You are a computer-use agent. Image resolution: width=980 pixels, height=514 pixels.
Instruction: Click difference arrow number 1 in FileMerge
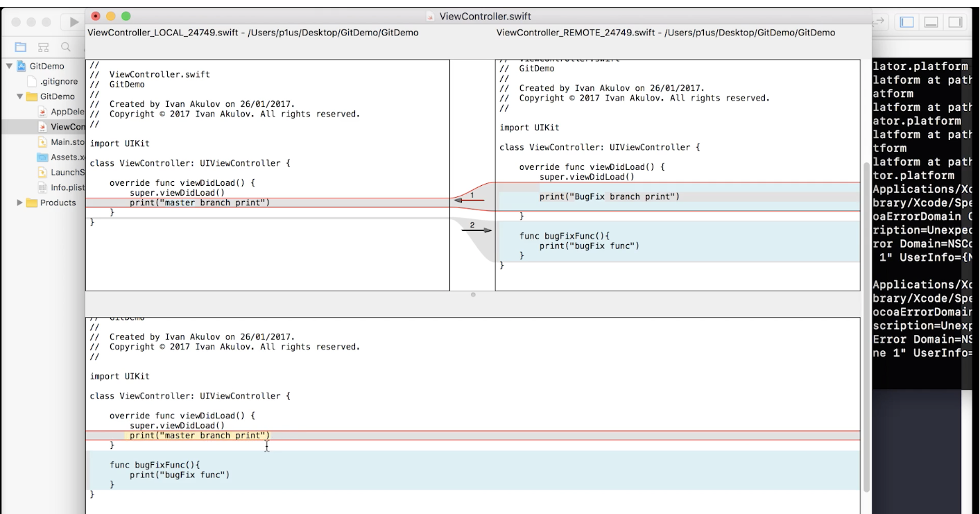[469, 200]
